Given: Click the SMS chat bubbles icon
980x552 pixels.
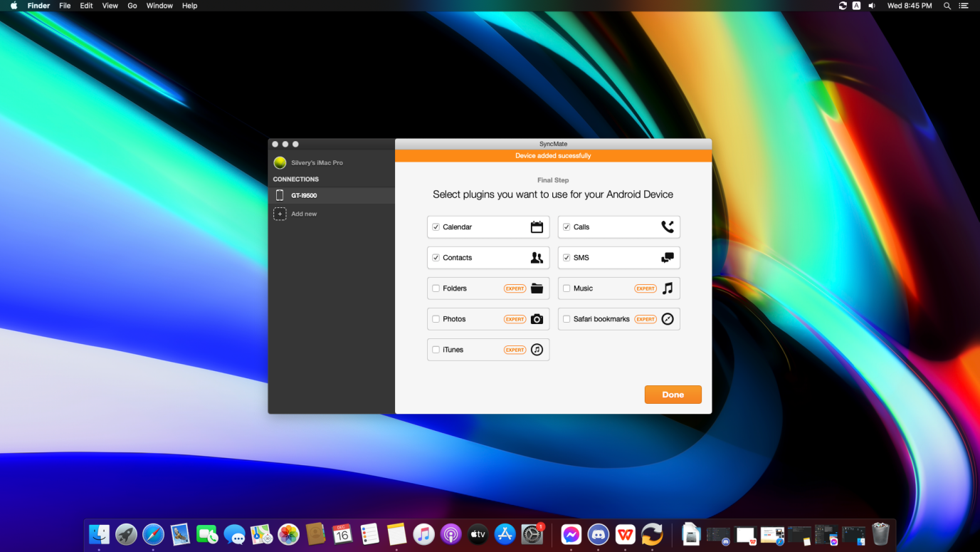Looking at the screenshot, I should 667,258.
